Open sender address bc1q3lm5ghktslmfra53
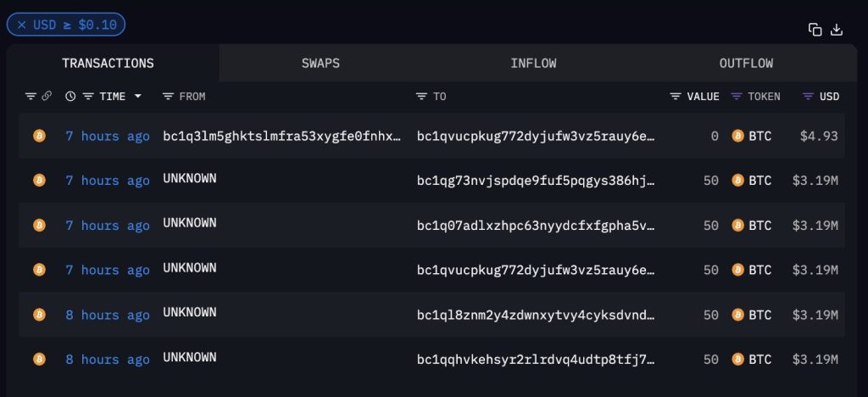This screenshot has height=397, width=868. pos(282,137)
